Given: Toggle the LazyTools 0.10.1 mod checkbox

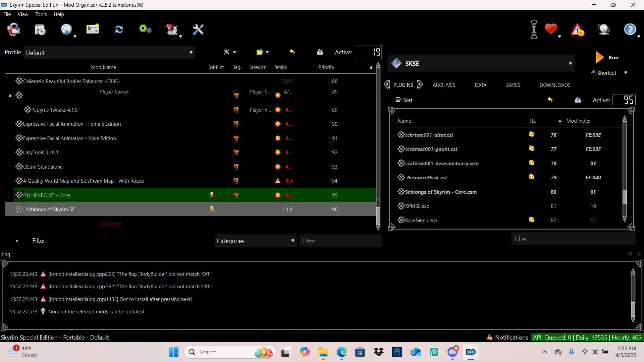Looking at the screenshot, I should [19, 153].
